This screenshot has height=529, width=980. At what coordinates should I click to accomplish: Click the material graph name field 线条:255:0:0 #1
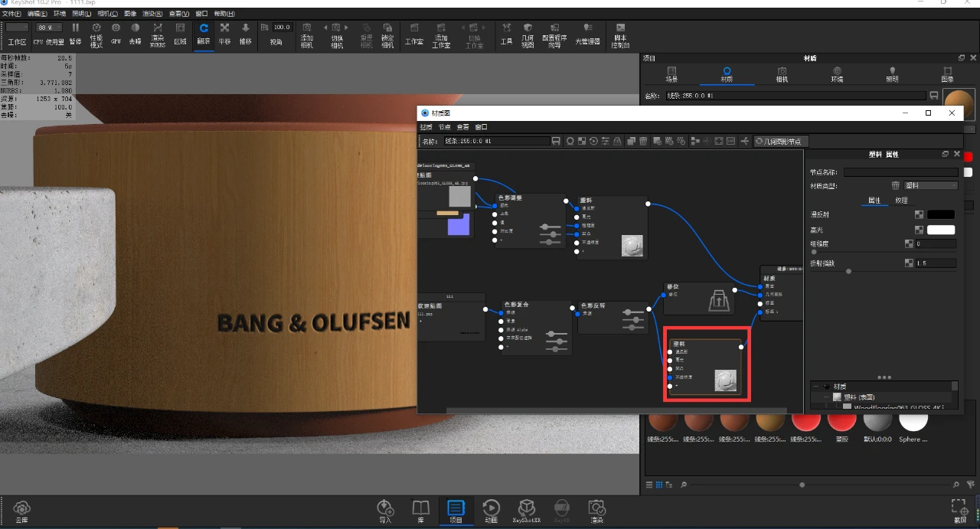(x=496, y=141)
